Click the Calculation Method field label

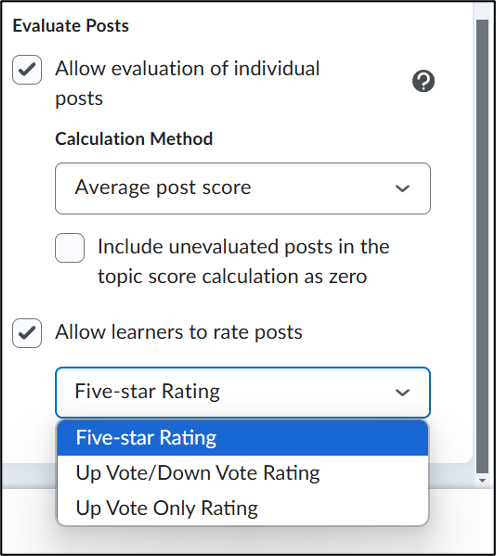click(x=134, y=139)
